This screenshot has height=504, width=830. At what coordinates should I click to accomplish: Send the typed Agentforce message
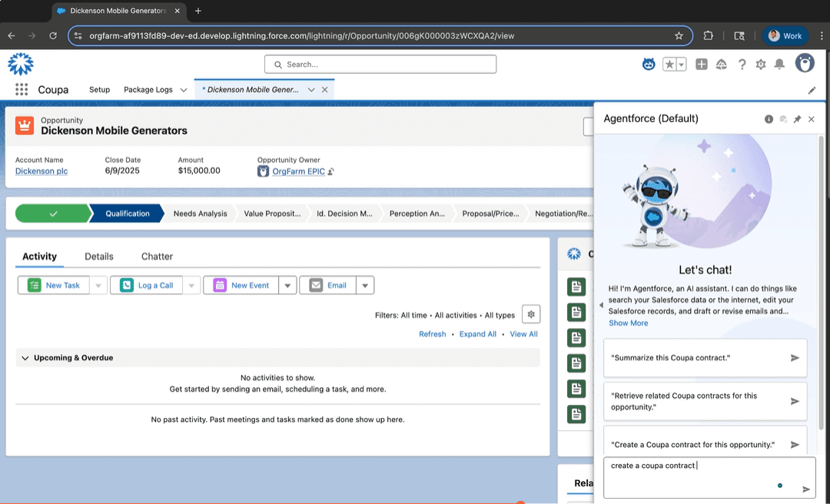[x=805, y=489]
